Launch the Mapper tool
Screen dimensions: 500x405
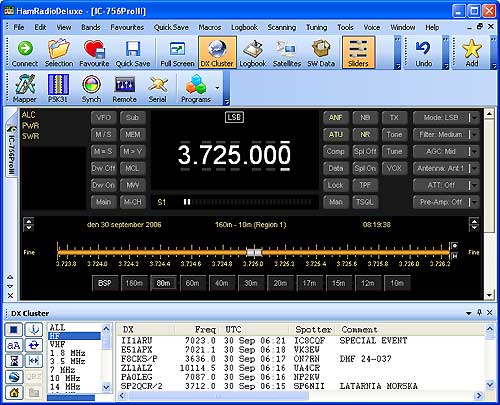24,88
